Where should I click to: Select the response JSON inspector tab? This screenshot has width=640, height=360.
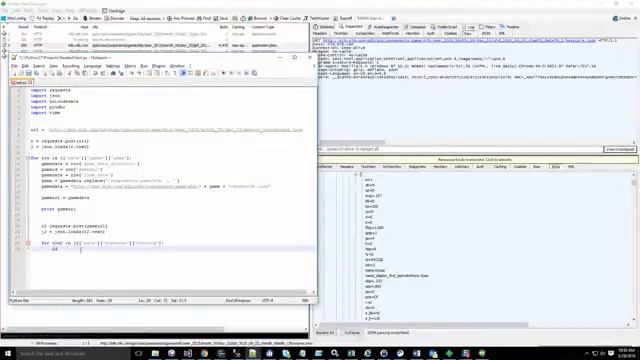pos(556,167)
